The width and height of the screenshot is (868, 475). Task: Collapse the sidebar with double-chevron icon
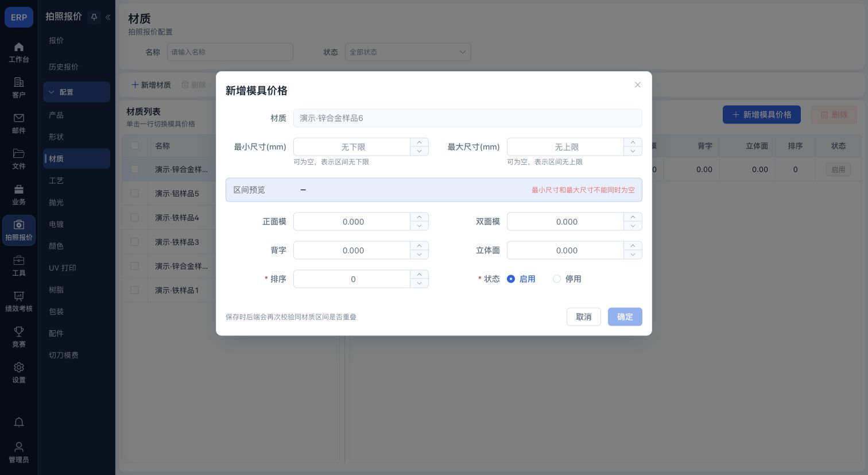point(108,17)
